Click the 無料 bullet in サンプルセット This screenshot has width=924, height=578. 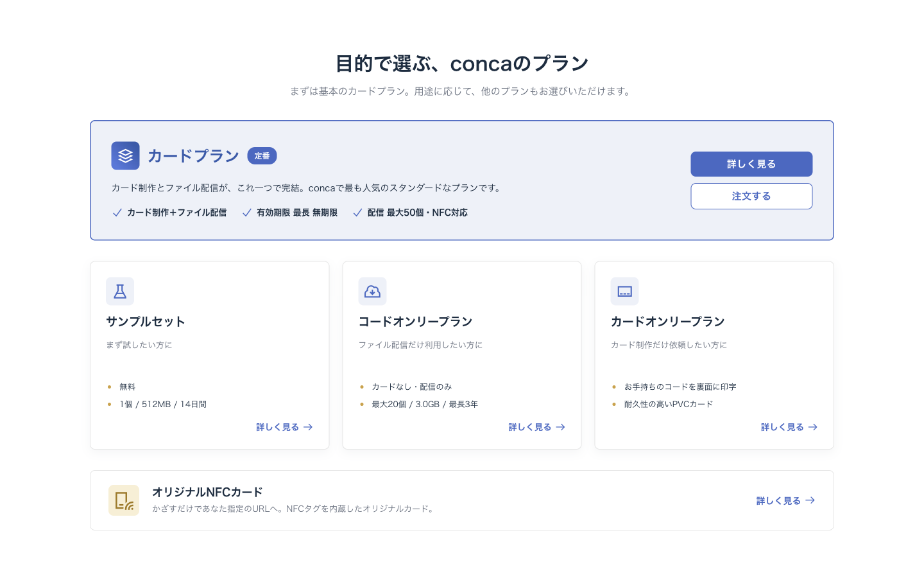coord(128,387)
